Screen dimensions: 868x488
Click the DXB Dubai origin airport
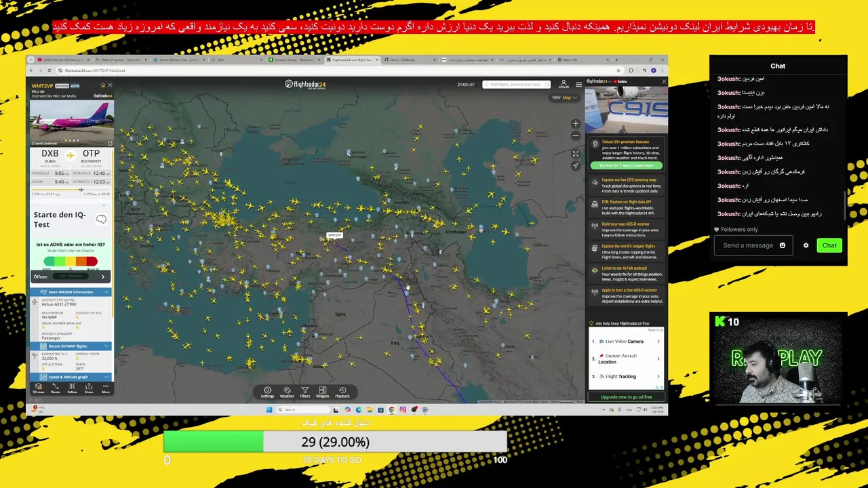[50, 156]
